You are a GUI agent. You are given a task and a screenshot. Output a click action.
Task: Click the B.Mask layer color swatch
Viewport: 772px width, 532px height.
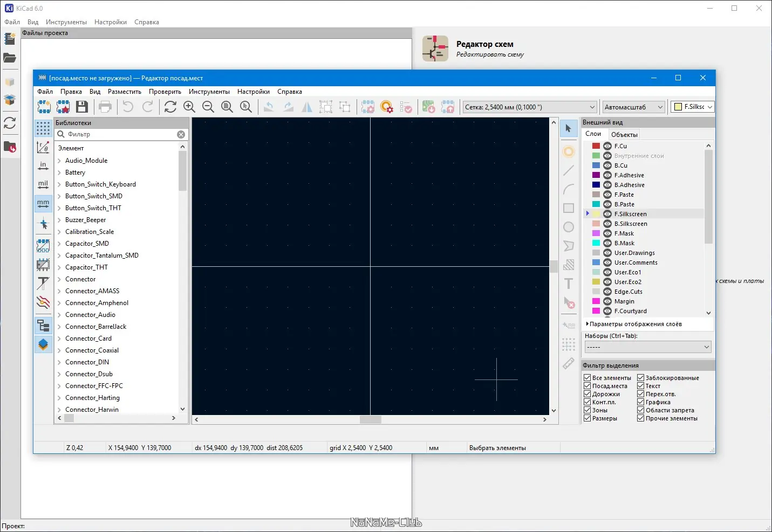coord(596,243)
